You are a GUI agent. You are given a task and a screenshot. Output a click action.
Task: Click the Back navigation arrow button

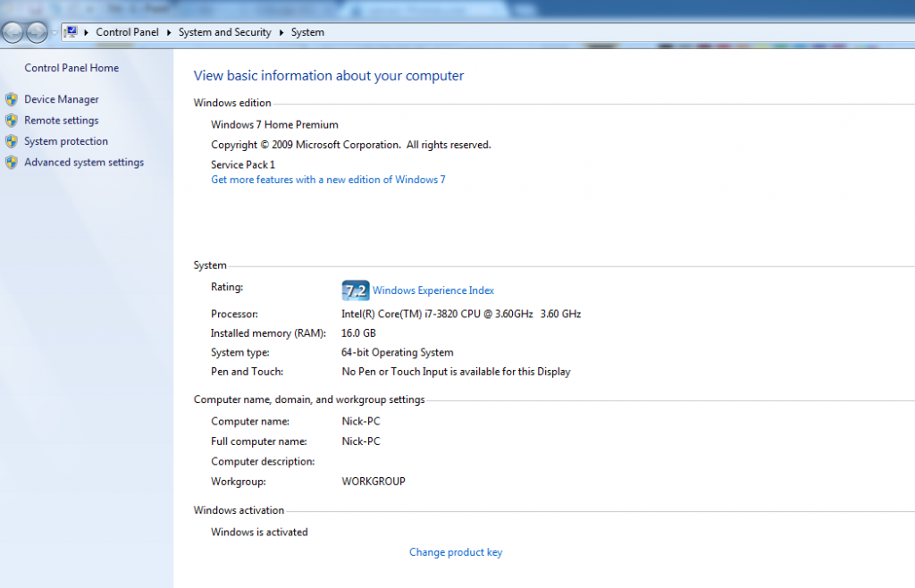coord(13,33)
